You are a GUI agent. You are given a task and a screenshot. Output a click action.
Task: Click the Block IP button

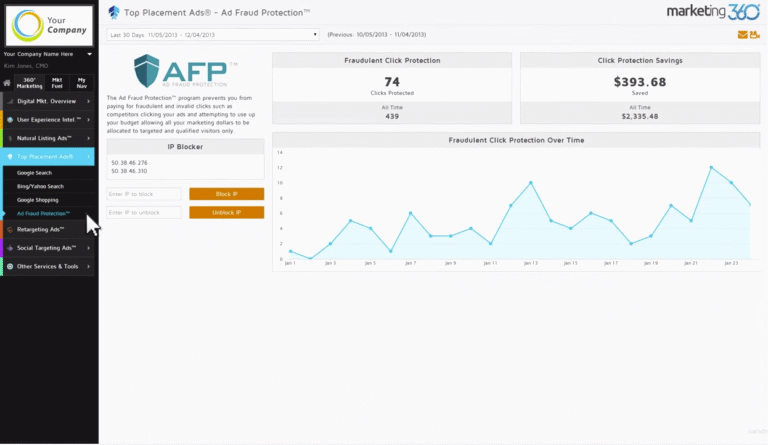click(x=226, y=194)
